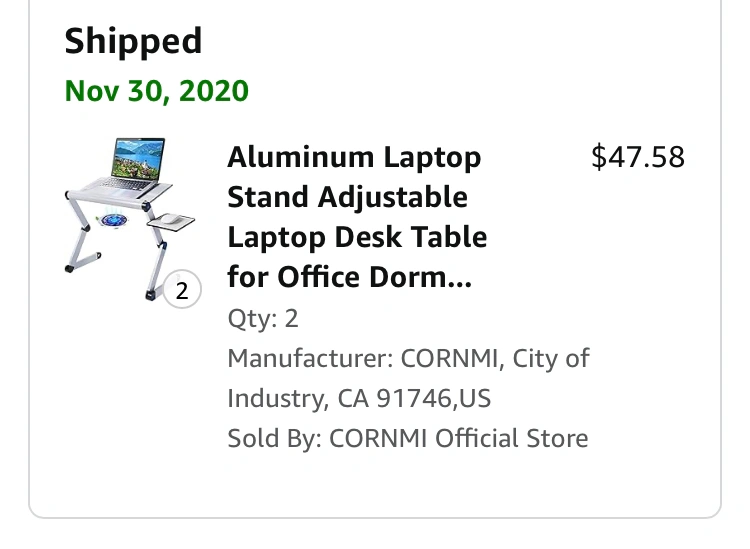Click 'Stand Adjustable' in the product title

click(347, 197)
